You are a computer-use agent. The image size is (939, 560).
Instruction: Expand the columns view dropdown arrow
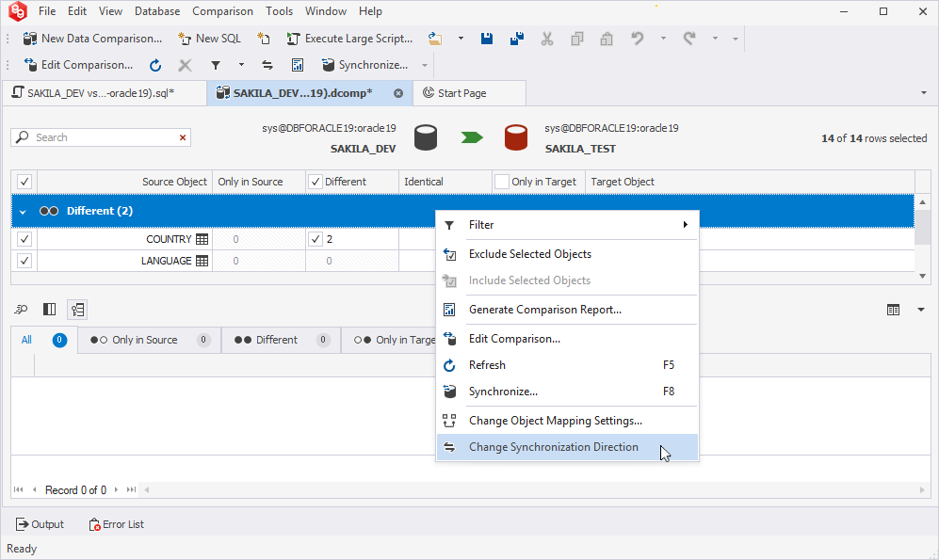(x=921, y=310)
